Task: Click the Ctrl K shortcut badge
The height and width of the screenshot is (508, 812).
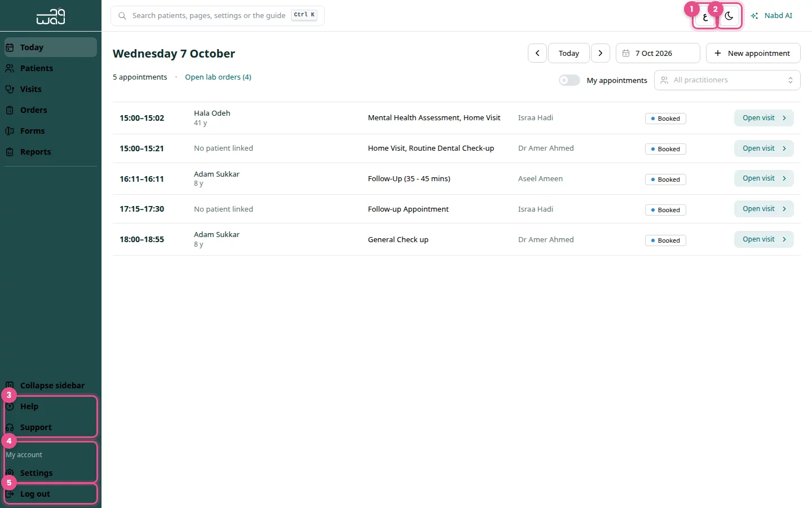Action: tap(304, 15)
